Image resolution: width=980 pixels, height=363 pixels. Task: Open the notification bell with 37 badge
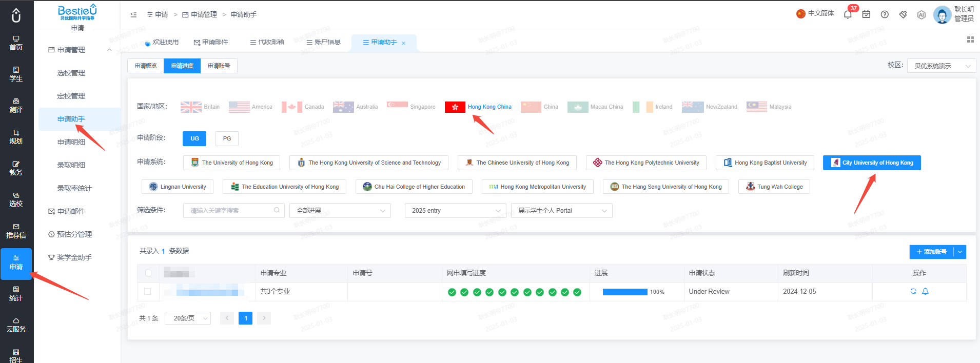click(x=848, y=14)
